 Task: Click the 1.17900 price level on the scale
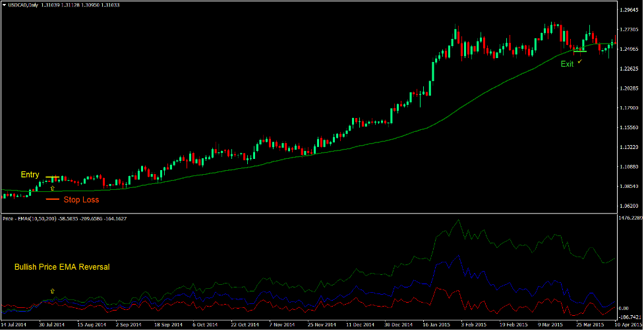point(629,108)
